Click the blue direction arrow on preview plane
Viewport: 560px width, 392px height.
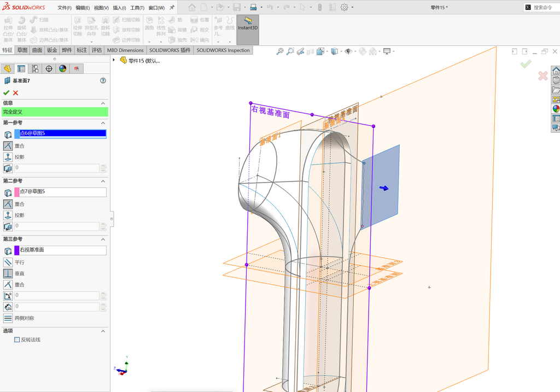(x=384, y=188)
